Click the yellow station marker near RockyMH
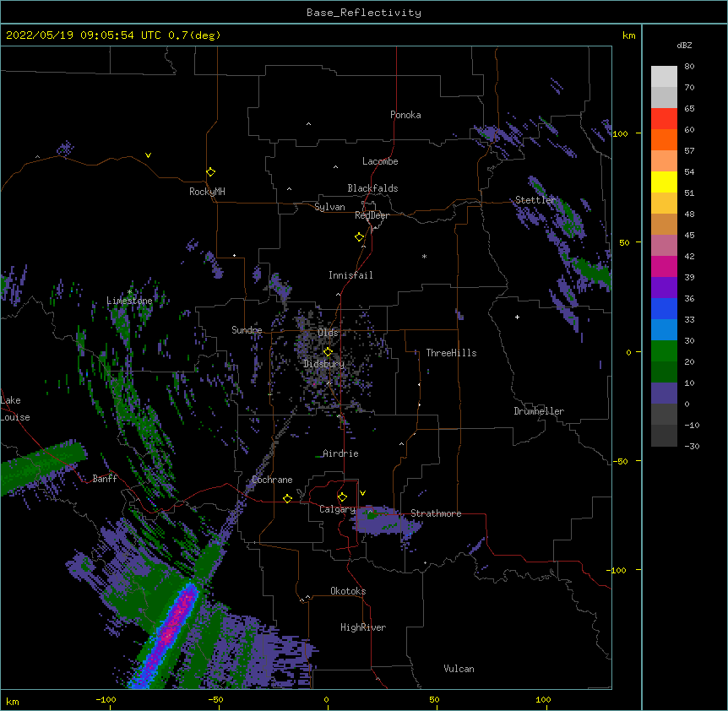Screen dimensions: 728x711 coord(211,172)
